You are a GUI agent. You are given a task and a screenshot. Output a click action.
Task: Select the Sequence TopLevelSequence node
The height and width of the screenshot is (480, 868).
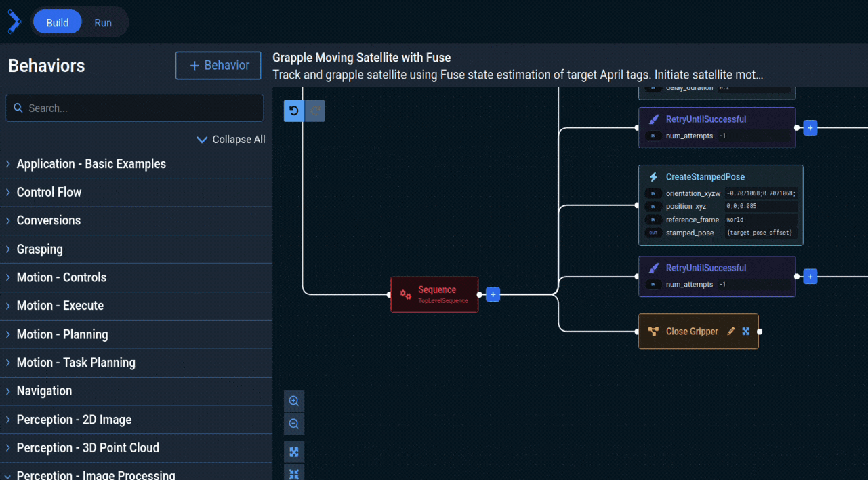coord(434,294)
